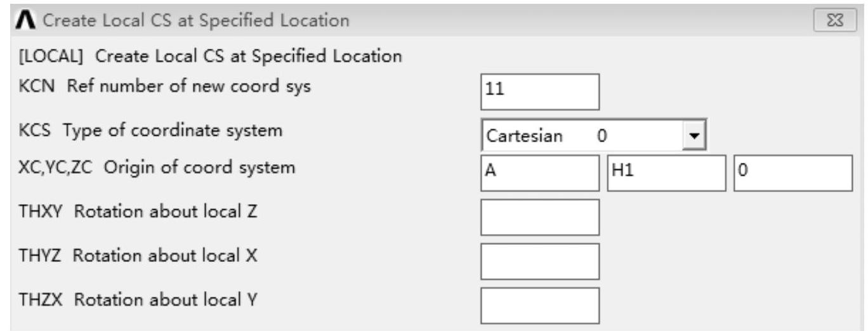Click the ZC origin field containing 0
The width and height of the screenshot is (868, 331).
[x=792, y=173]
